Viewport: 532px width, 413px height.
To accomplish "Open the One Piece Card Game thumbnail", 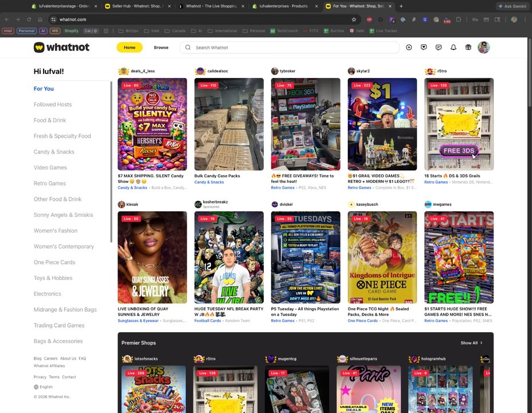I will 382,257.
